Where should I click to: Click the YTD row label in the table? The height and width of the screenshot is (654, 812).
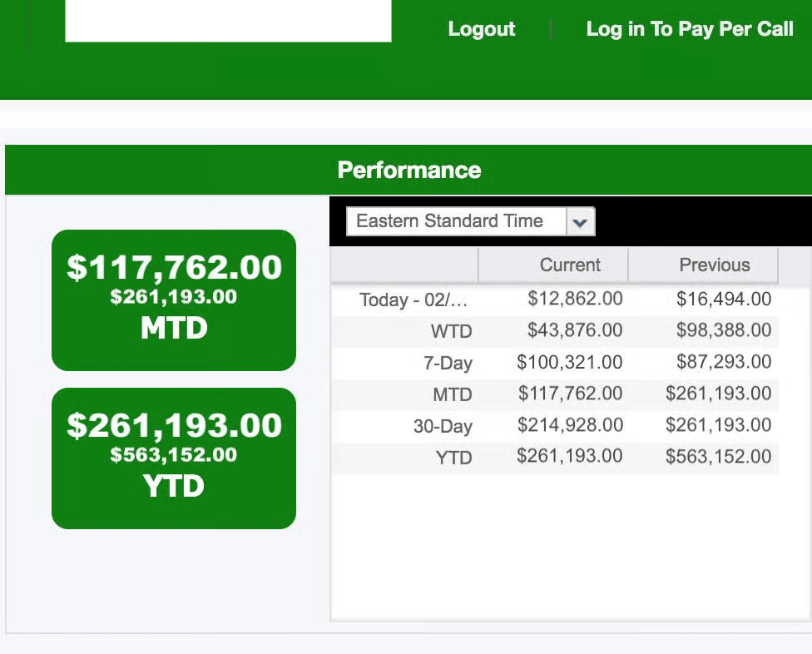point(453,458)
